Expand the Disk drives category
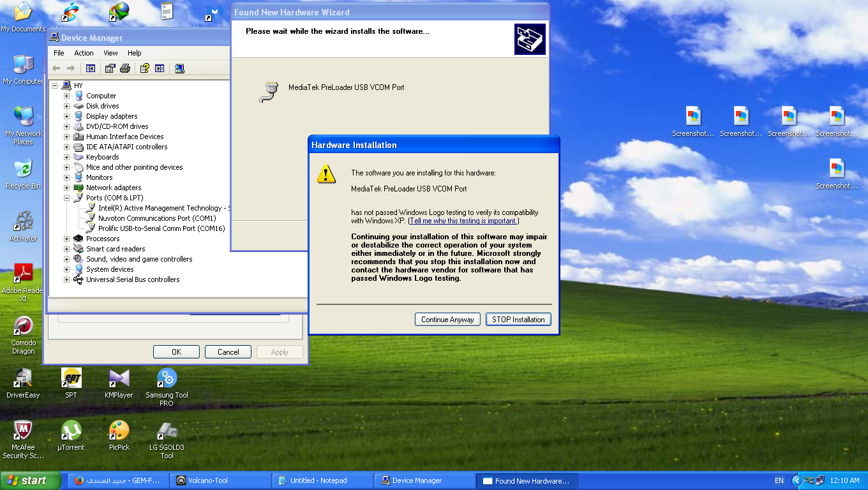Viewport: 868px width, 490px height. [66, 106]
